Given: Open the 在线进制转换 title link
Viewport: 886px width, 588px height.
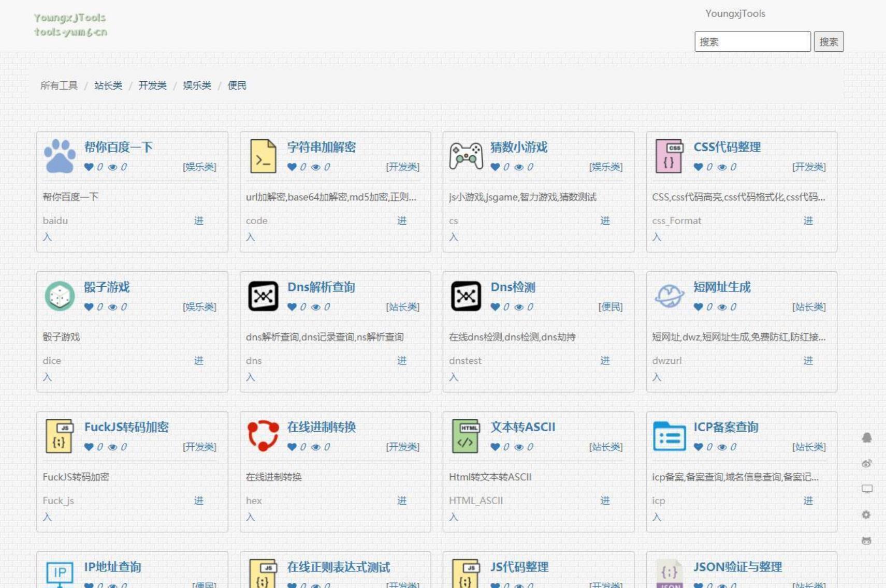Looking at the screenshot, I should (x=322, y=427).
